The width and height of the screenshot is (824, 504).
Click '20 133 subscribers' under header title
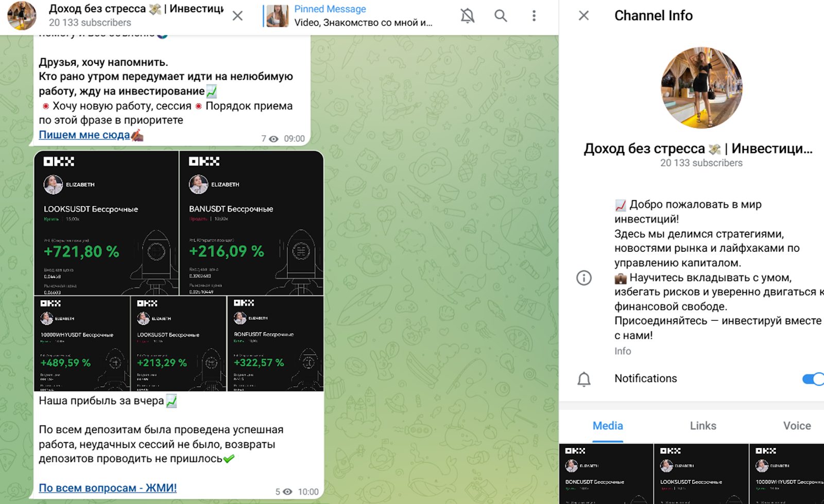(x=90, y=23)
